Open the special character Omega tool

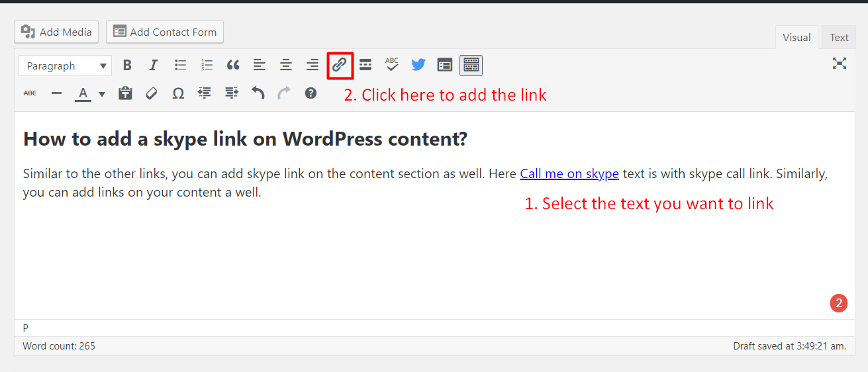[178, 93]
